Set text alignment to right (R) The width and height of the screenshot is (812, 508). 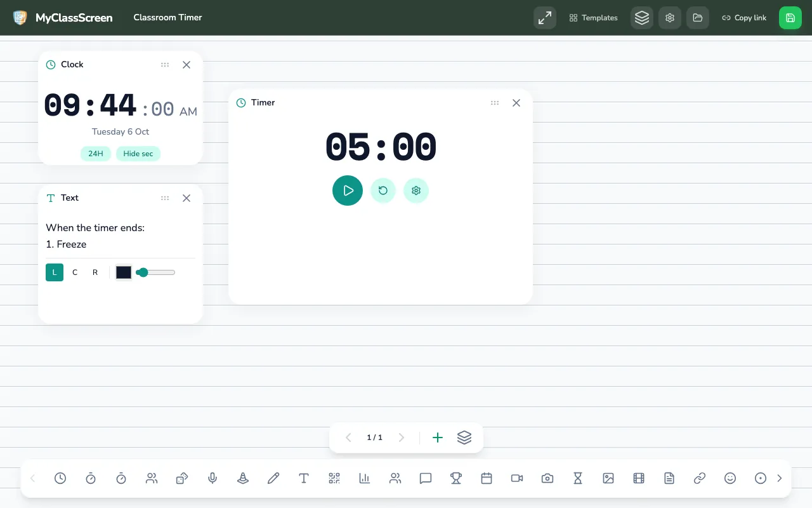(x=95, y=272)
